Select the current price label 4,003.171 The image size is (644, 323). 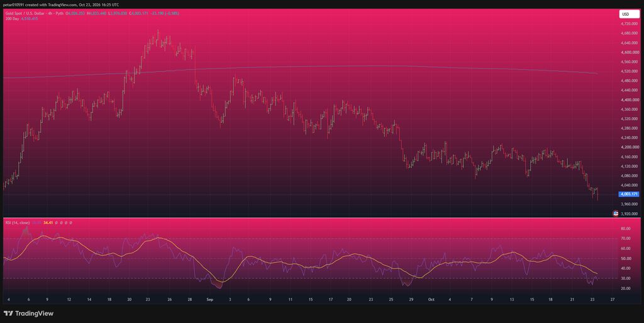(629, 194)
